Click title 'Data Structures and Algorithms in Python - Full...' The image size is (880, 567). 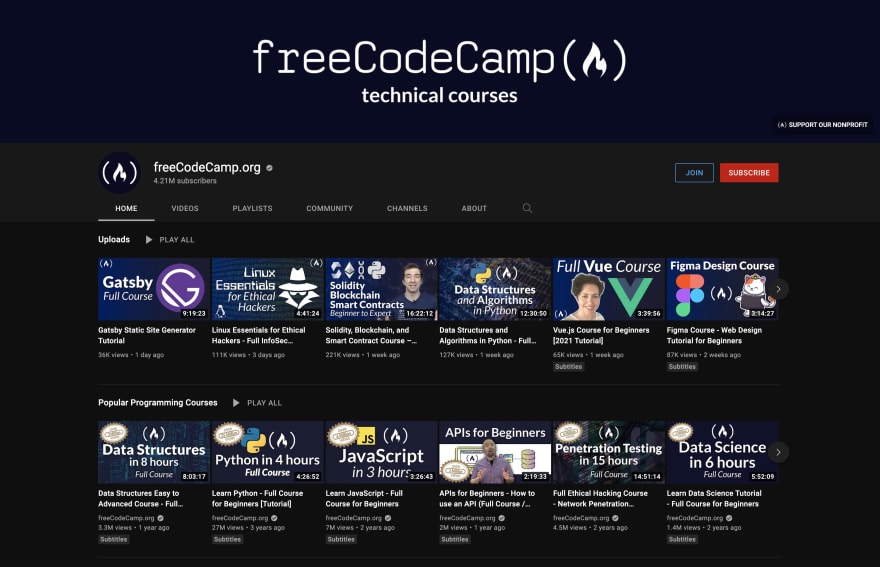point(488,335)
